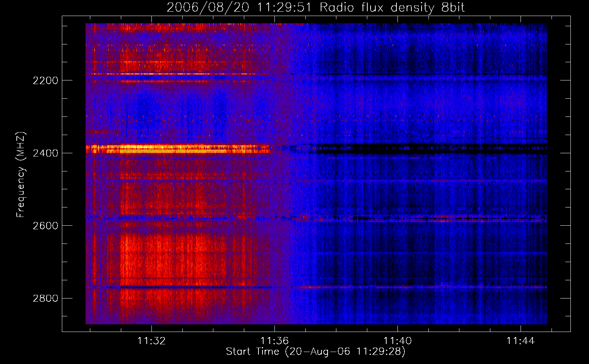589x364 pixels.
Task: Click the 2400 frequency tick label
Action: point(46,153)
